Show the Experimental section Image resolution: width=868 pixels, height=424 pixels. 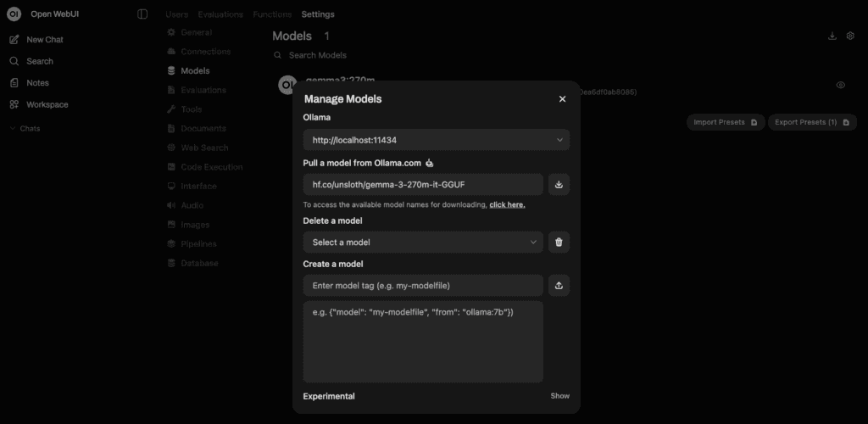559,396
